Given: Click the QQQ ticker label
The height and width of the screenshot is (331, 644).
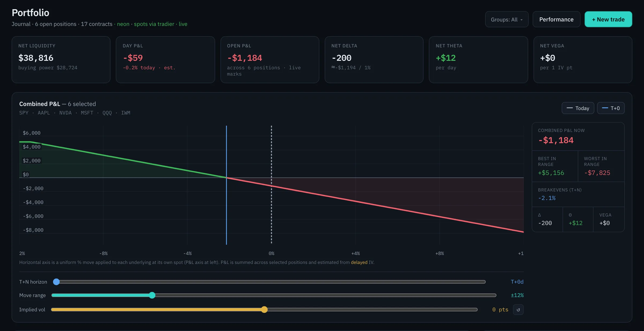Looking at the screenshot, I should 107,113.
